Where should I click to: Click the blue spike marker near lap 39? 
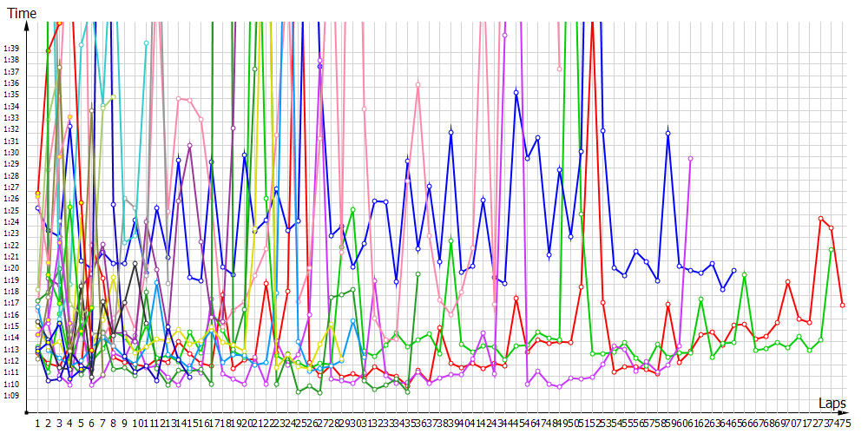[x=451, y=132]
